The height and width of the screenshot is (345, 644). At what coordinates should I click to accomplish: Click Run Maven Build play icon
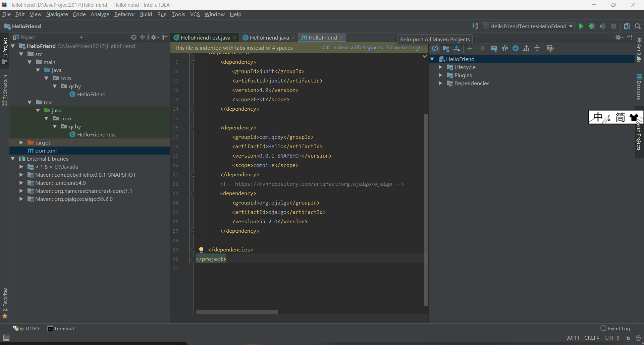483,49
